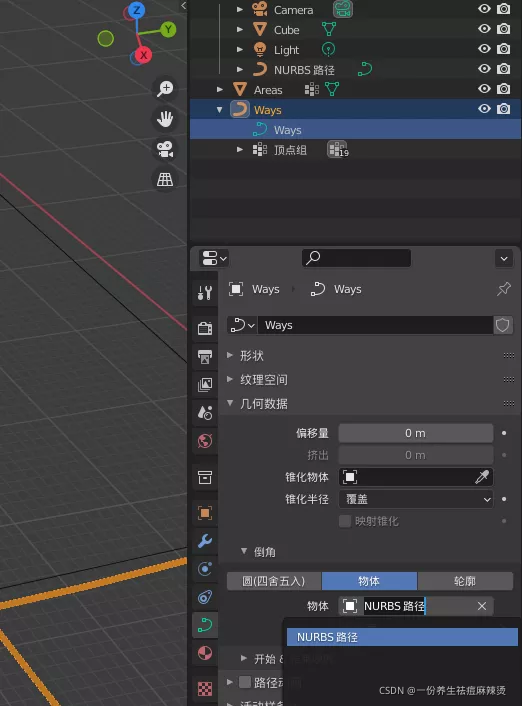The image size is (522, 706).
Task: Open the curve data-block browse dropdown
Action: point(242,325)
